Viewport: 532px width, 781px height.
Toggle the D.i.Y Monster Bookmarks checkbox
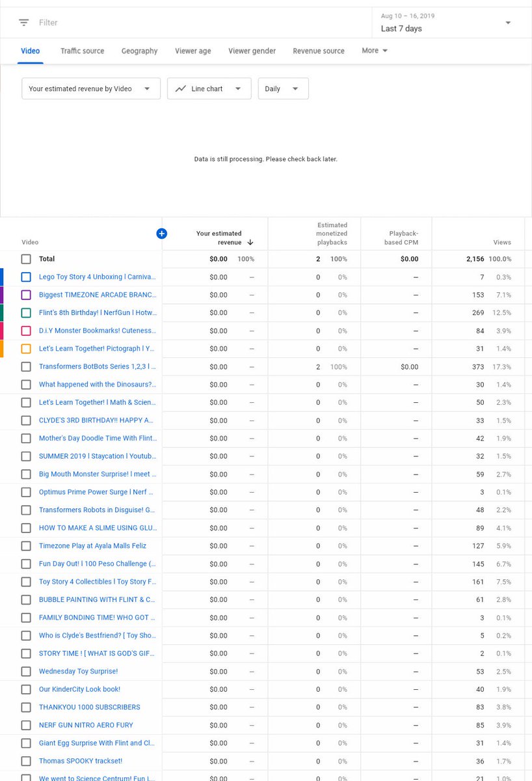click(x=26, y=331)
